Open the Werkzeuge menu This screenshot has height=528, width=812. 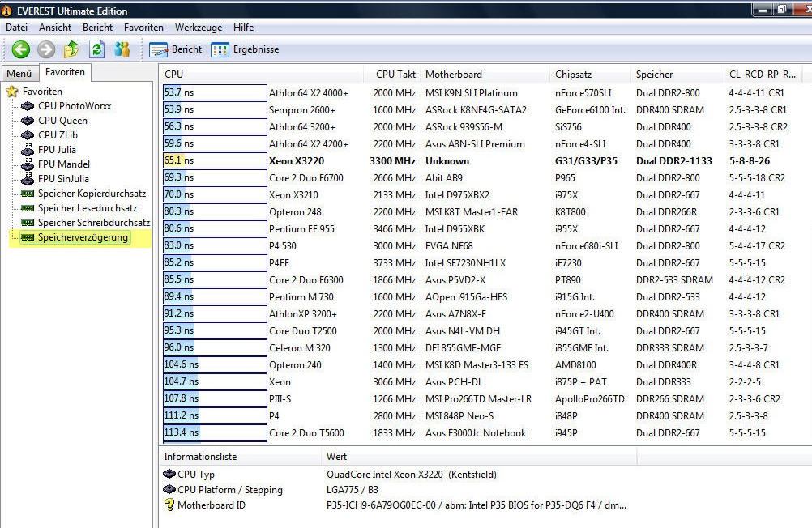199,28
